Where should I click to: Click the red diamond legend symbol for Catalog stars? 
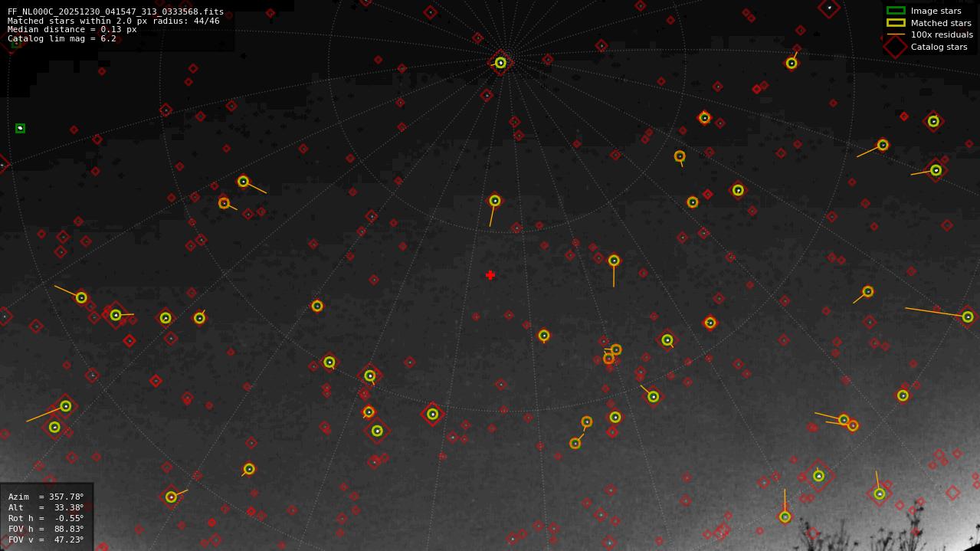(896, 47)
